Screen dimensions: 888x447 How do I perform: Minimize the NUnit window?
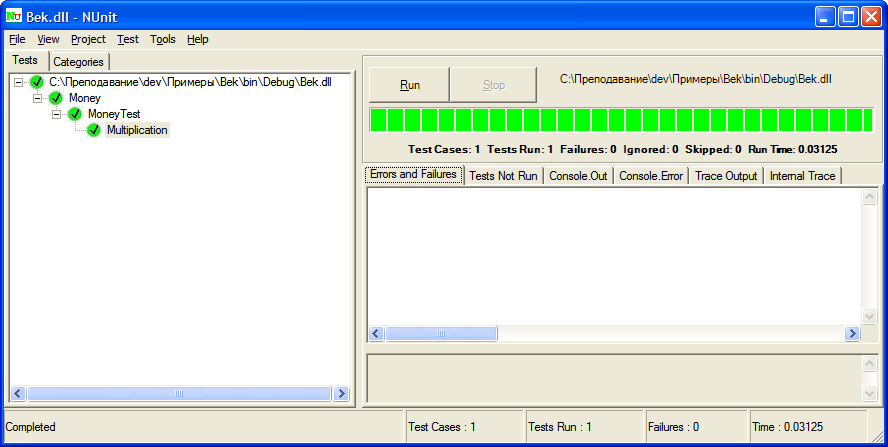coord(825,17)
